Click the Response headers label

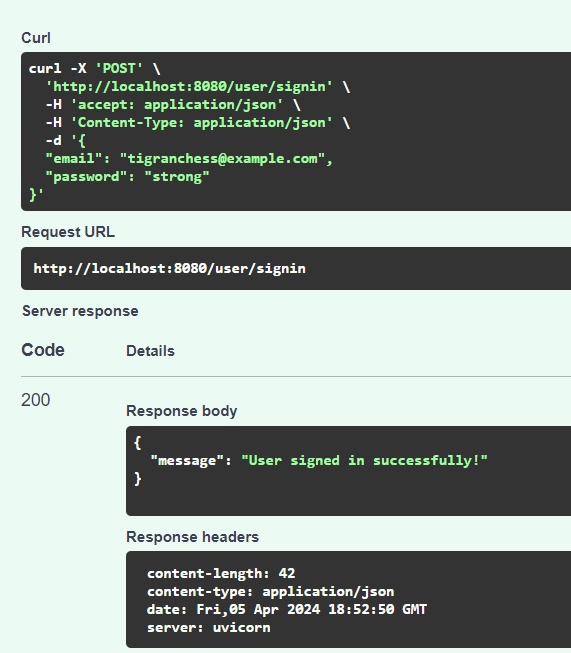(192, 537)
